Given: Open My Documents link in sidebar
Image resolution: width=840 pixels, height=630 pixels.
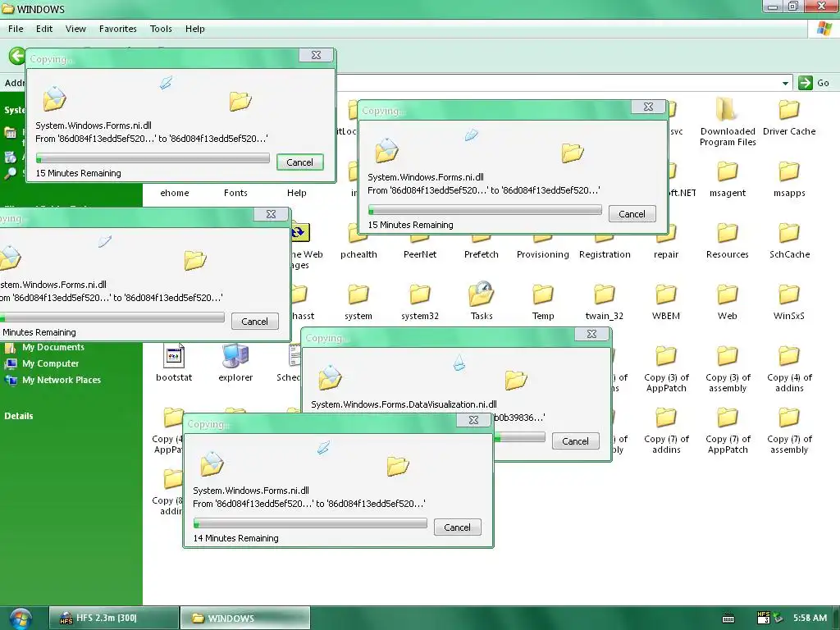Looking at the screenshot, I should [53, 347].
